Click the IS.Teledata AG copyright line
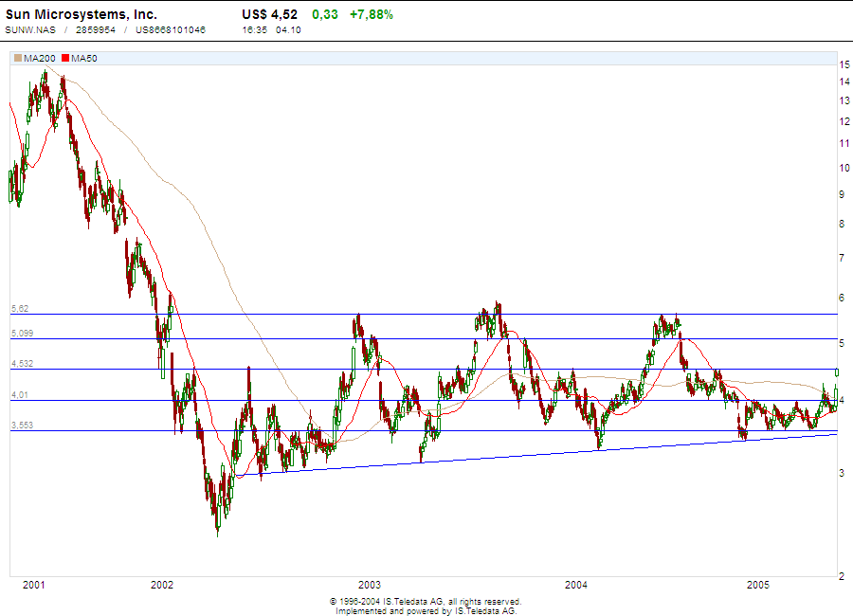The height and width of the screenshot is (616, 853). tap(426, 602)
